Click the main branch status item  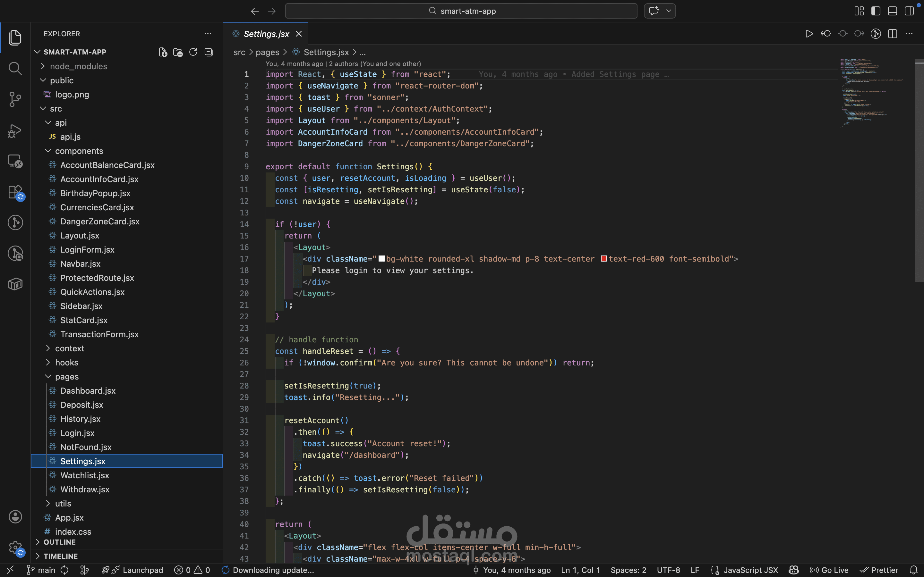(x=42, y=570)
